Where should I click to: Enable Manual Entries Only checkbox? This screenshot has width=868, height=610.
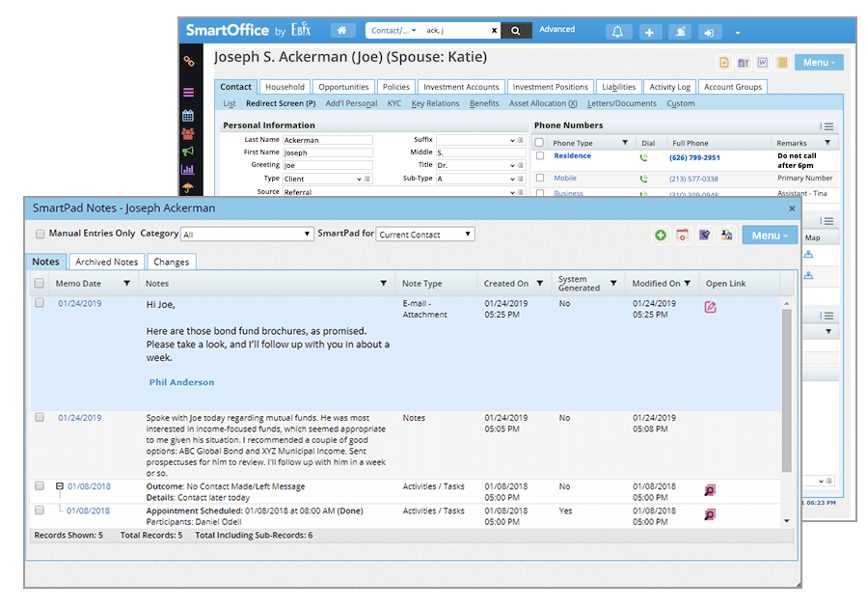point(40,234)
